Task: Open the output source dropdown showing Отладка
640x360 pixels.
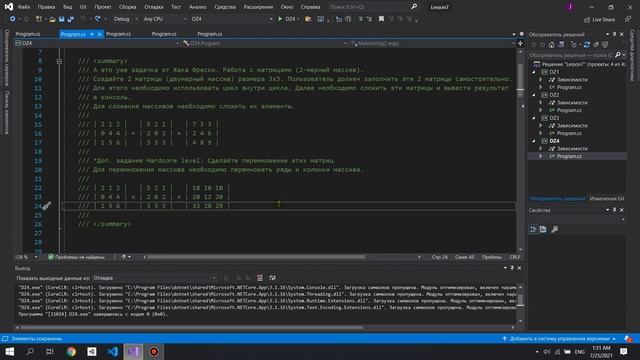Action: click(x=154, y=278)
